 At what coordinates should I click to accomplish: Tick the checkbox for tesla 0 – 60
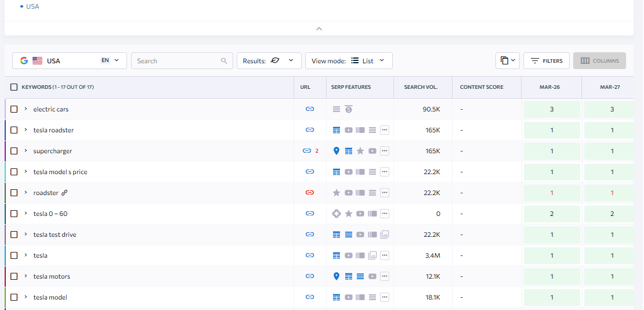click(14, 214)
